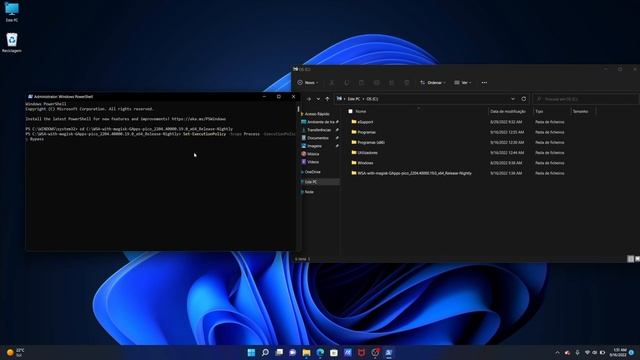Click the red shield app icon in taskbar
Viewport: 640px width, 360px height.
tap(361, 352)
